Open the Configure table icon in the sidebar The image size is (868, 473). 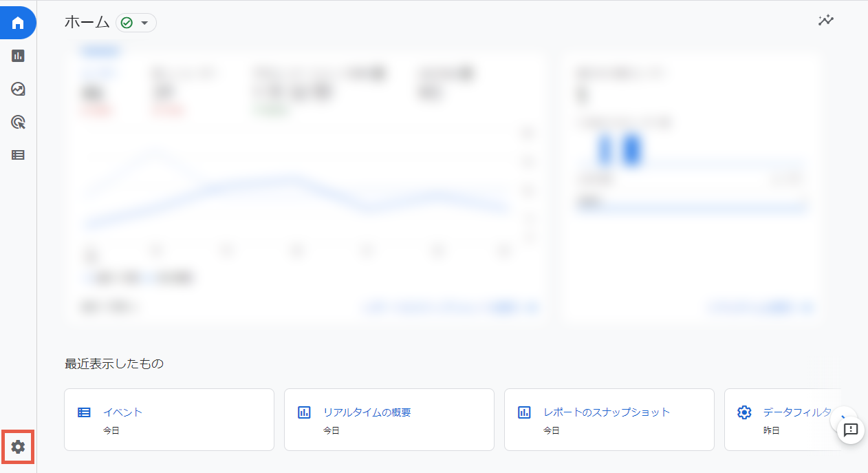(x=18, y=155)
